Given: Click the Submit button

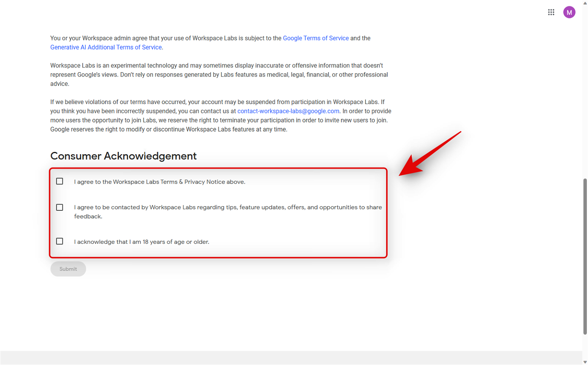Looking at the screenshot, I should coord(68,269).
